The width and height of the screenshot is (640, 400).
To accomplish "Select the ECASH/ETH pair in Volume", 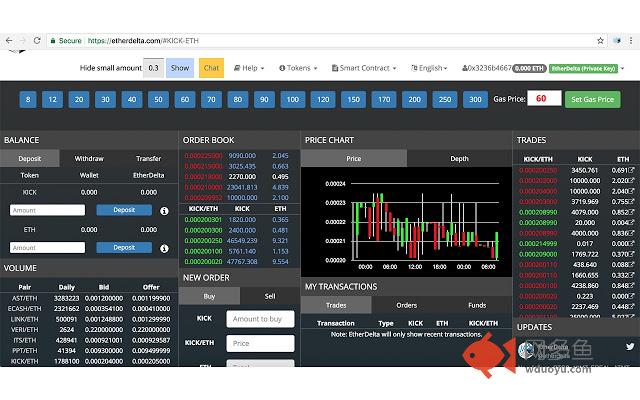I will 24,309.
